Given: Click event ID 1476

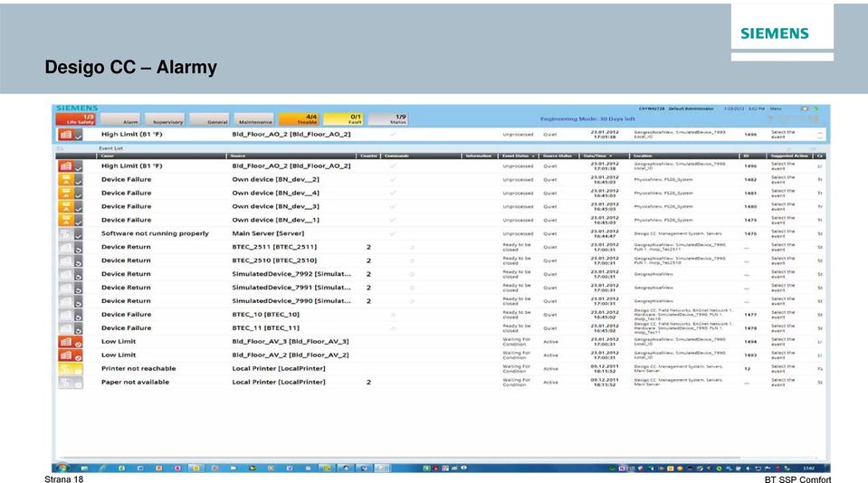Looking at the screenshot, I should click(x=750, y=233).
